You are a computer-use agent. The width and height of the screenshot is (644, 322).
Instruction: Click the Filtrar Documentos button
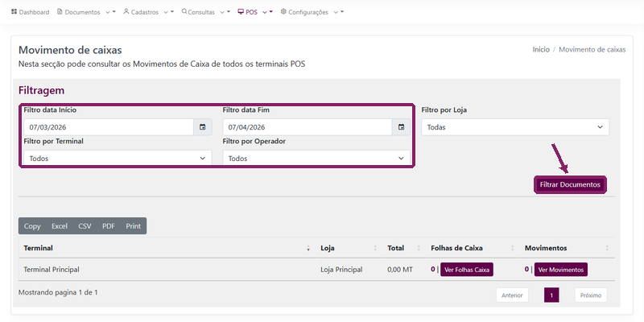click(x=570, y=184)
